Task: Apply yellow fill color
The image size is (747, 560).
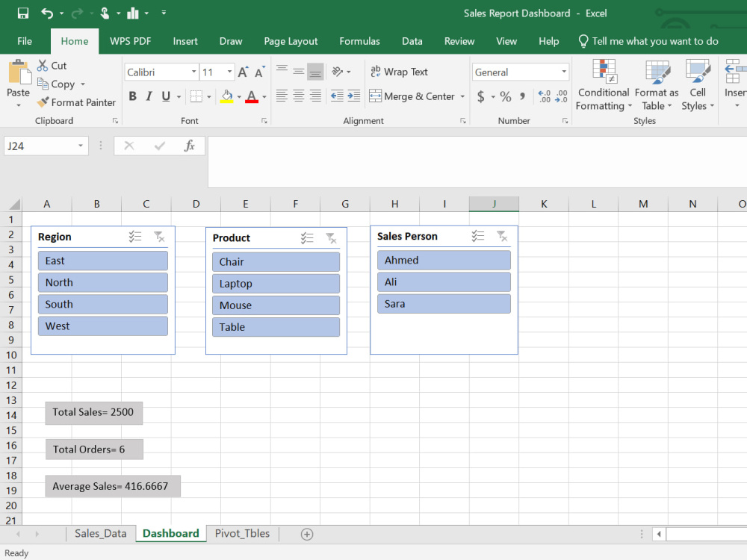Action: coord(227,96)
